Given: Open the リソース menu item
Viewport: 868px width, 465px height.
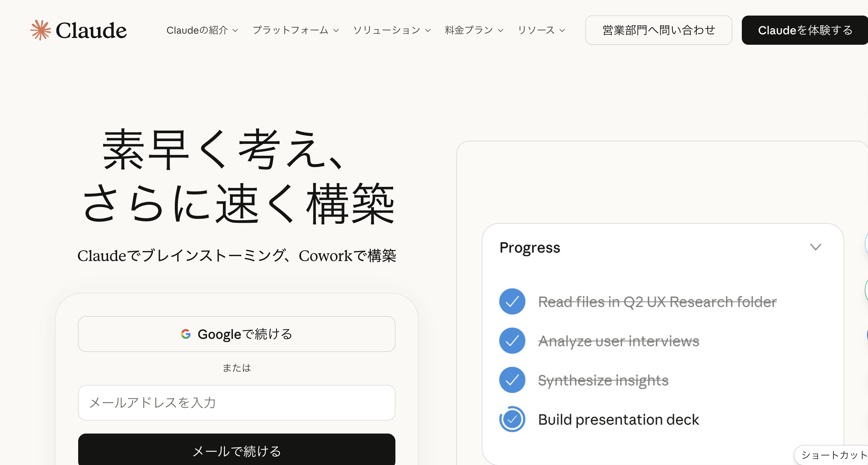Looking at the screenshot, I should tap(541, 30).
